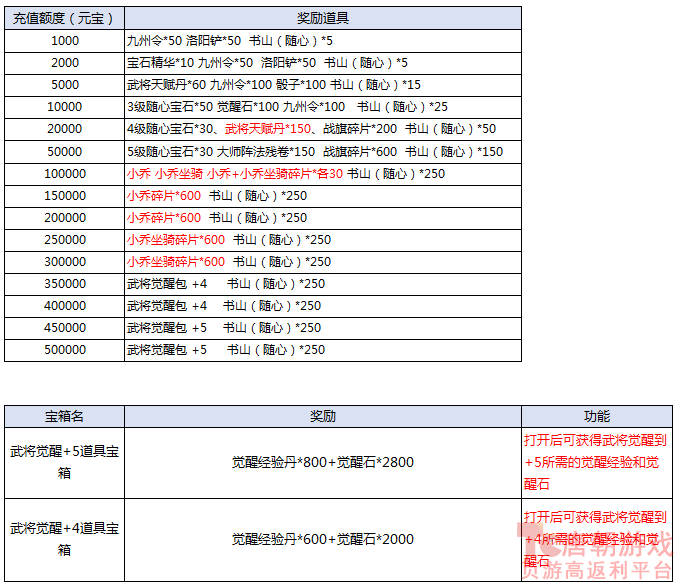Click reward text 九州令*50 洛阳铲*50 书山（随心）*5

(230, 41)
